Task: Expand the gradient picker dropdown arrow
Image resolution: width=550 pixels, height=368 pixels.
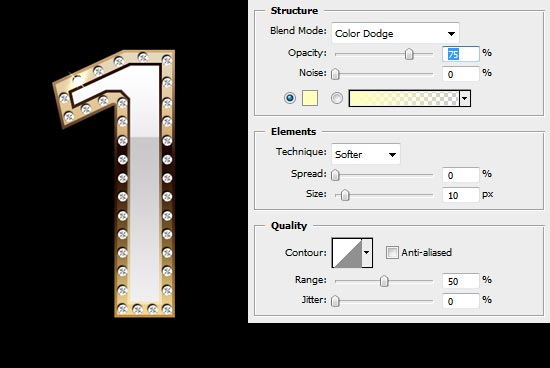Action: pyautogui.click(x=465, y=98)
